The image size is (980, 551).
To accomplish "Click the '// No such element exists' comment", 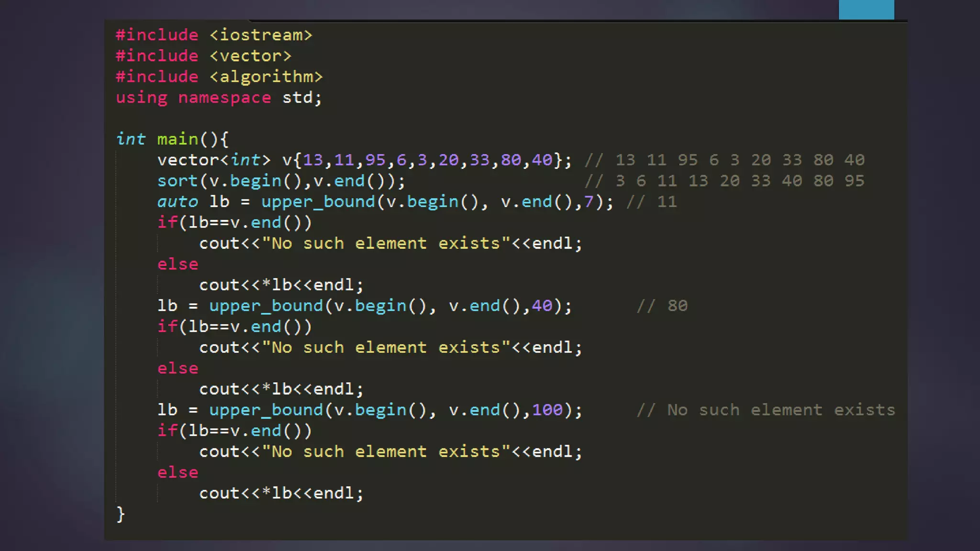I will (766, 410).
